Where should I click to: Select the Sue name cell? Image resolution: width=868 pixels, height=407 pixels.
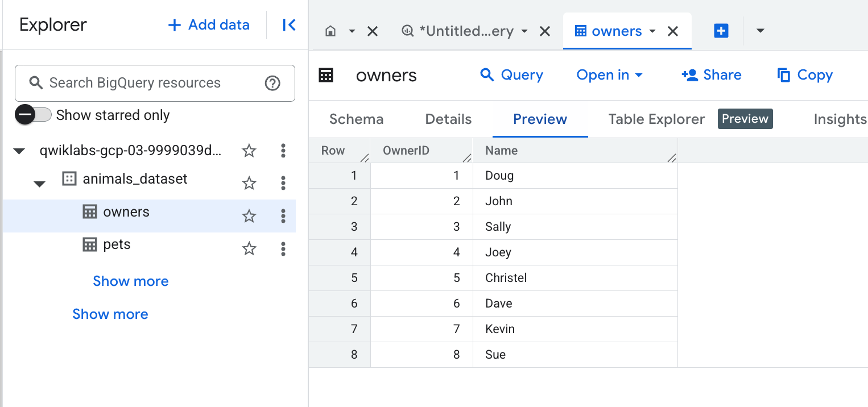click(x=575, y=355)
